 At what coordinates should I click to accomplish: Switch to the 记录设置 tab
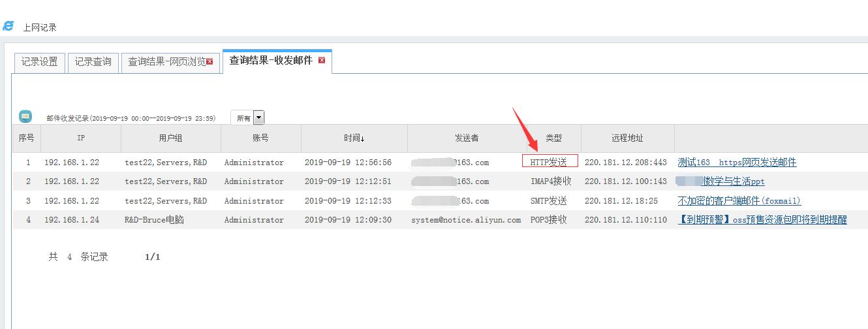click(40, 62)
